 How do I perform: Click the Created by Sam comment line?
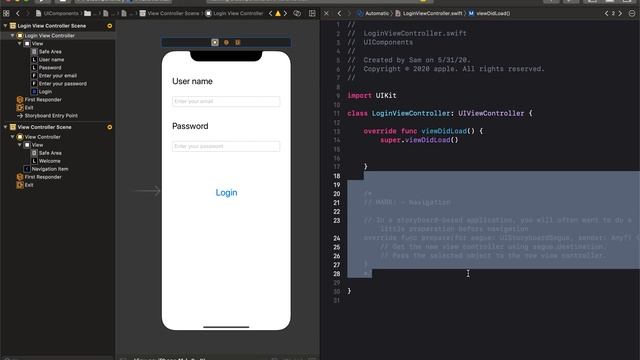[409, 60]
